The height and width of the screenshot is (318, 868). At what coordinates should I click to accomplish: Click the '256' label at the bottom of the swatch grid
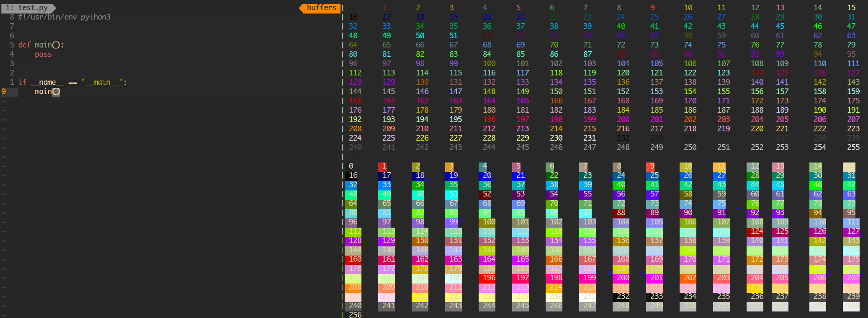[355, 315]
